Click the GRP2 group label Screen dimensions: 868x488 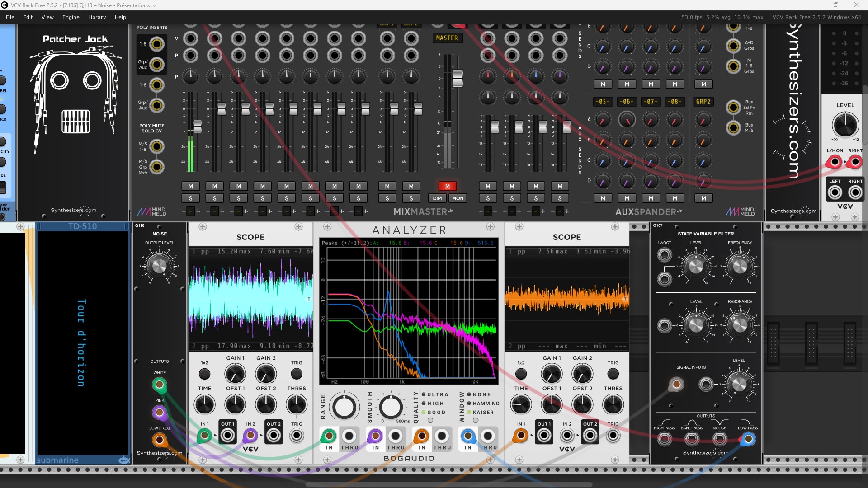click(703, 102)
